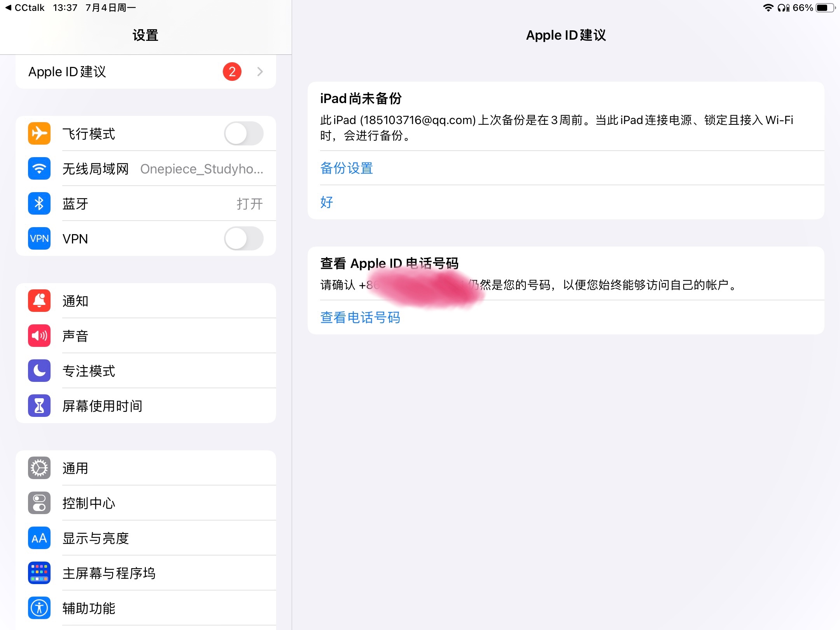
Task: Tap the WLAN Wi-Fi icon
Action: point(39,168)
